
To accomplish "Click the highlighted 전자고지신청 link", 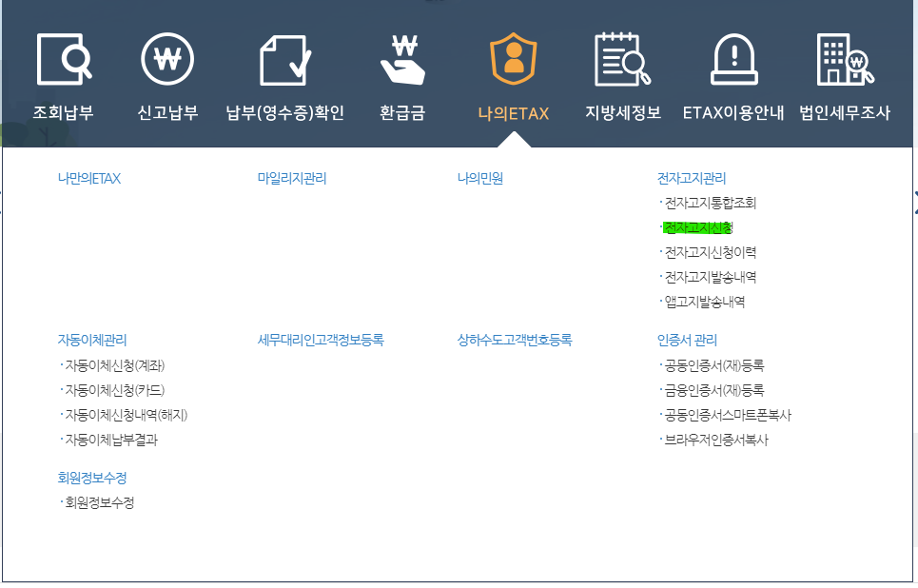I will click(x=698, y=227).
